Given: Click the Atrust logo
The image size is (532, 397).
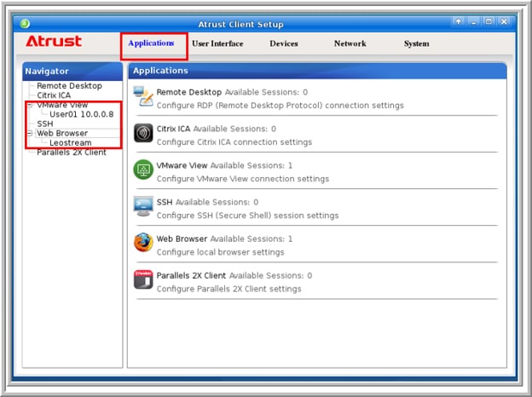Looking at the screenshot, I should 54,42.
